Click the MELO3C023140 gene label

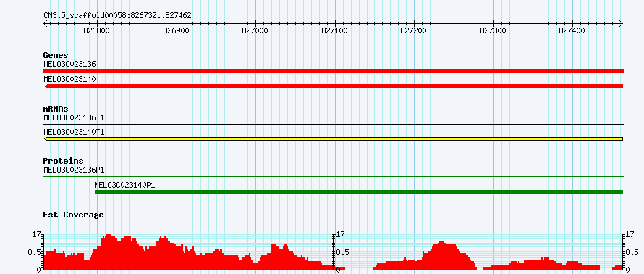tap(69, 79)
